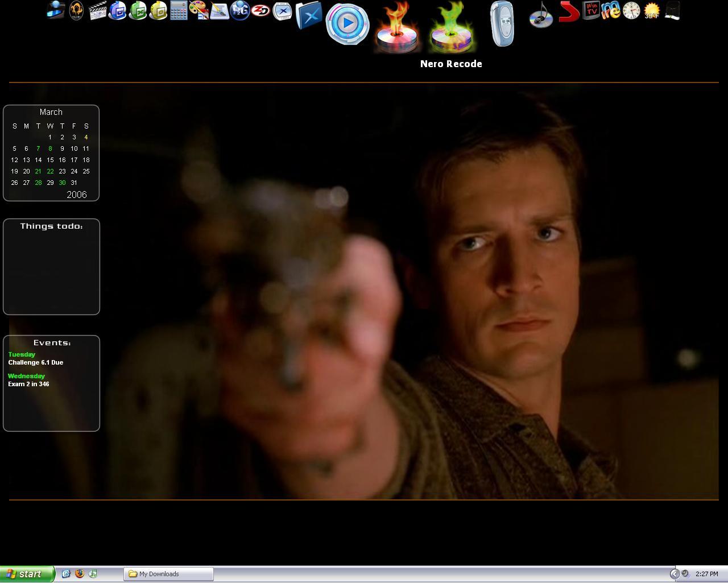Open the paint palette dock icon
Viewport: 728px width, 583px height.
[198, 10]
